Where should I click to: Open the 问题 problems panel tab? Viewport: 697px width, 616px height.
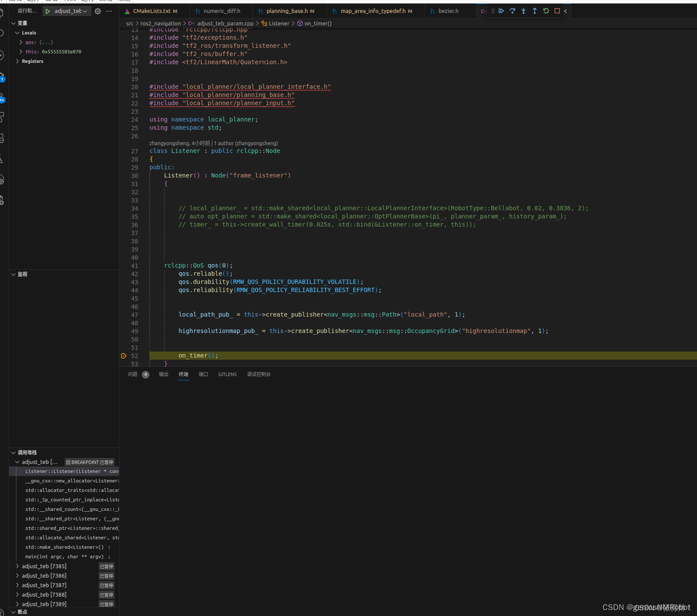(x=133, y=374)
